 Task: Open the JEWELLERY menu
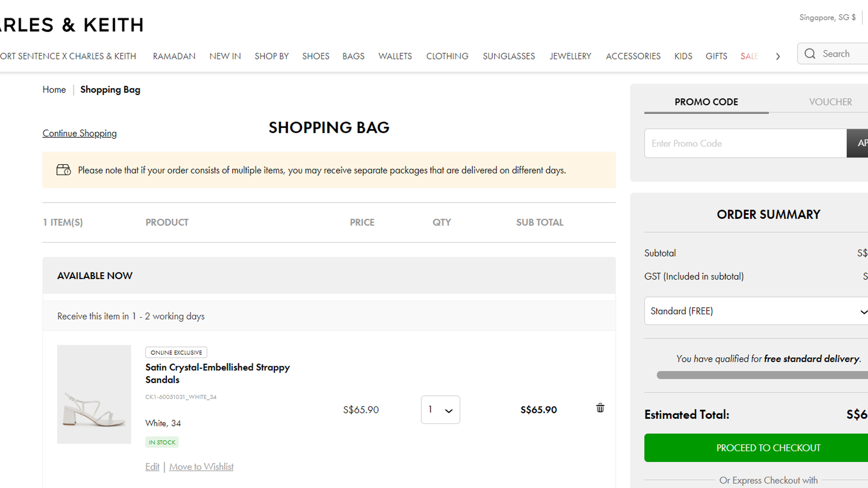571,56
